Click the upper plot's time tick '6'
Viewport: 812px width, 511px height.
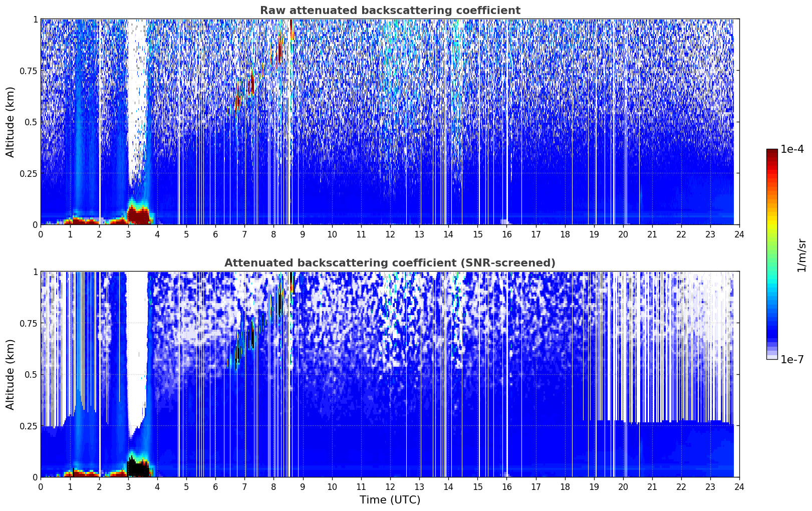[x=215, y=234]
